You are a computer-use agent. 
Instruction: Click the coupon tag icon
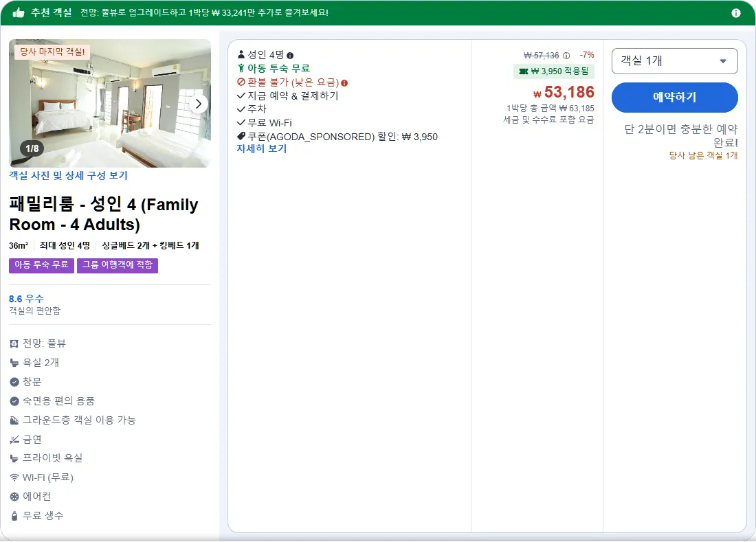tap(241, 136)
